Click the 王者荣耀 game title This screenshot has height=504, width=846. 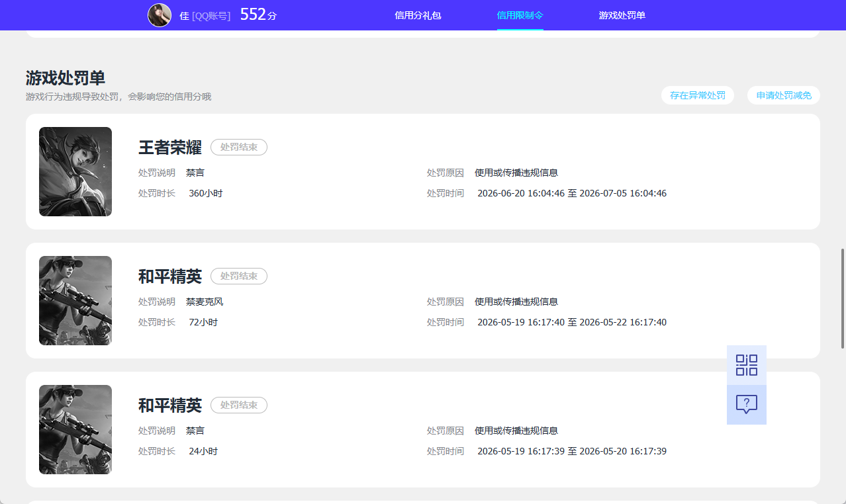click(170, 147)
